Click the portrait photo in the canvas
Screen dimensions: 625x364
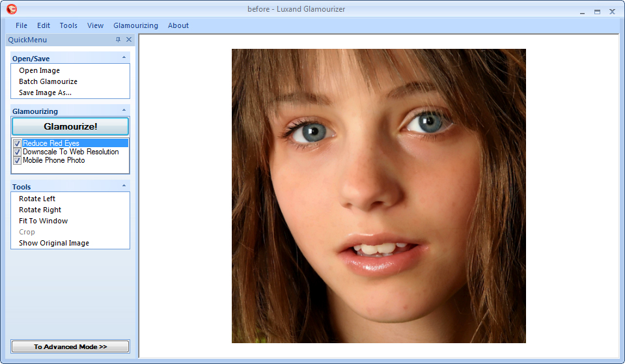tap(378, 195)
